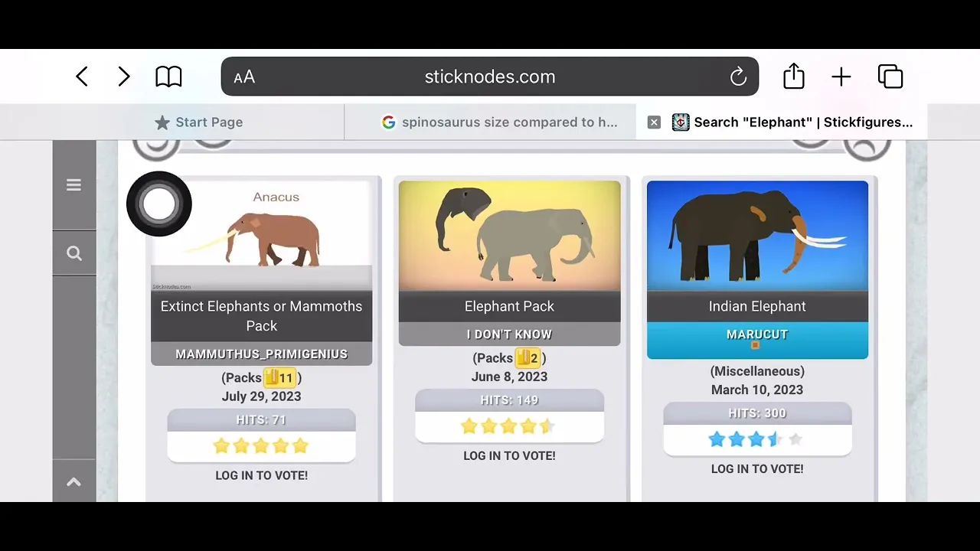Reload the page with refresh icon

click(738, 77)
